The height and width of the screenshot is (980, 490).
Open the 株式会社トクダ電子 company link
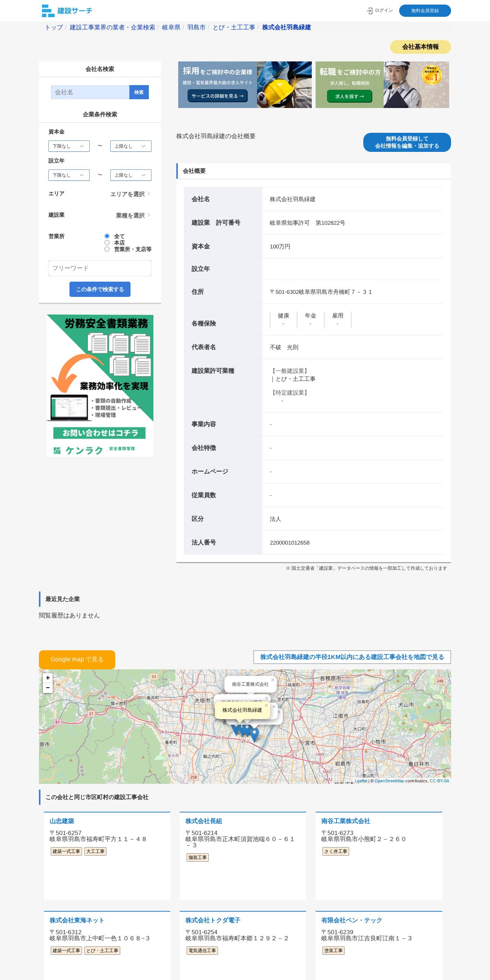click(213, 920)
